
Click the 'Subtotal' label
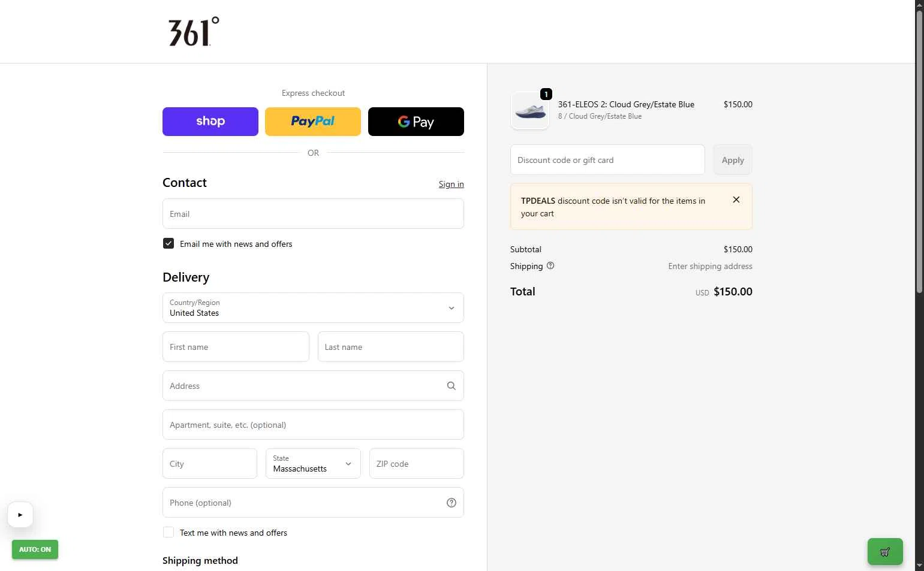tap(526, 249)
